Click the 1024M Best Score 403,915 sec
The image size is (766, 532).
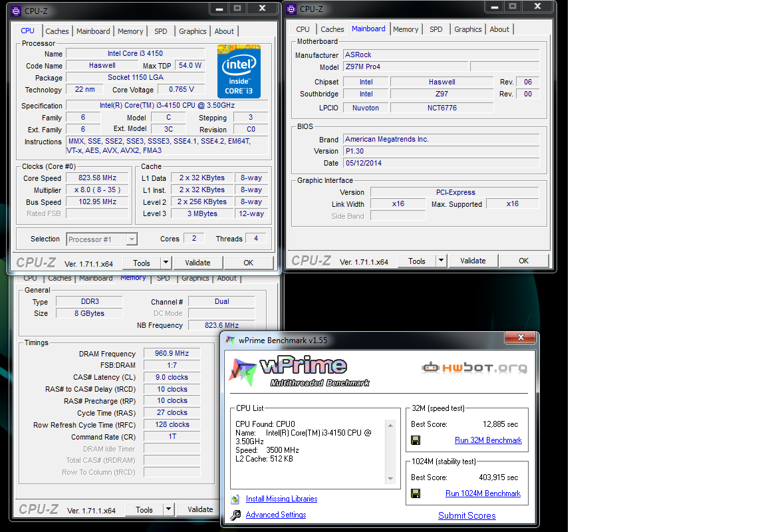point(498,477)
